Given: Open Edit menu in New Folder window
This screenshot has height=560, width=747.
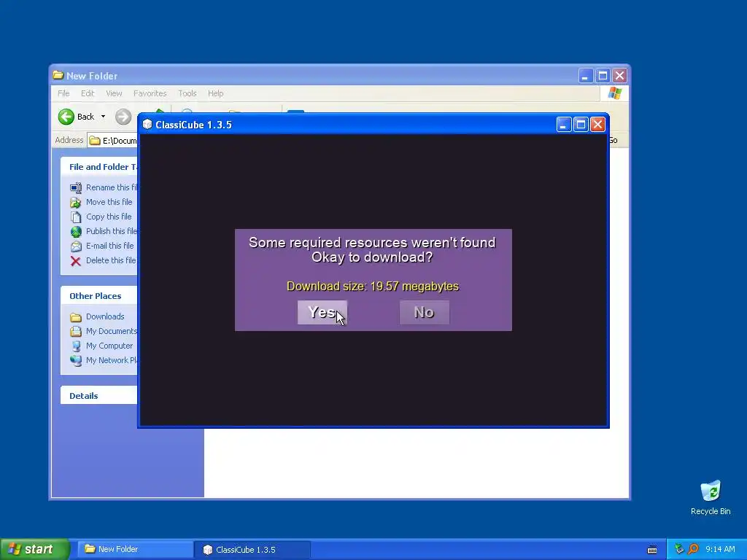Looking at the screenshot, I should [x=88, y=93].
